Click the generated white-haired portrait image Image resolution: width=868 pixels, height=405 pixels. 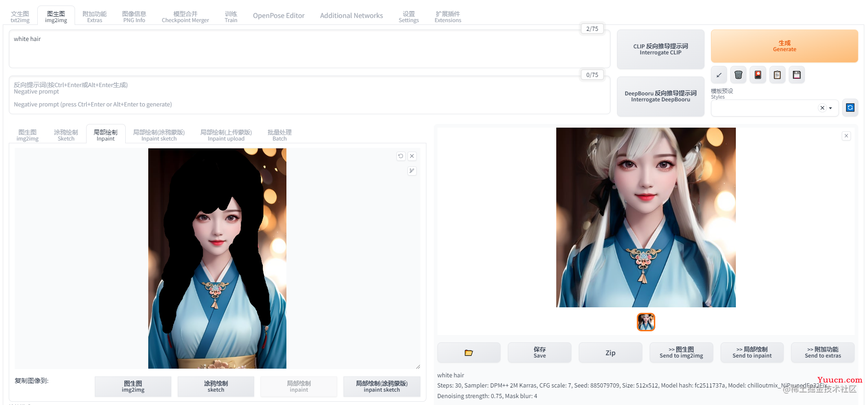tap(646, 217)
